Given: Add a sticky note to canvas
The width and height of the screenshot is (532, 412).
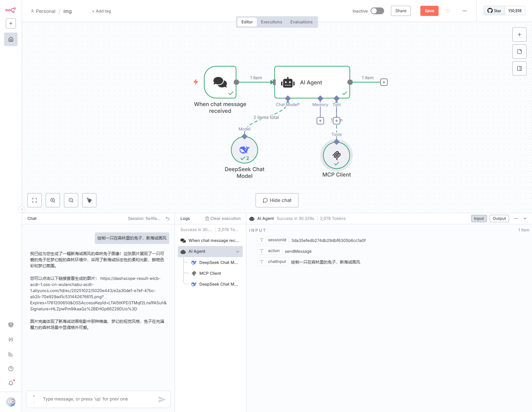Looking at the screenshot, I should pyautogui.click(x=519, y=52).
